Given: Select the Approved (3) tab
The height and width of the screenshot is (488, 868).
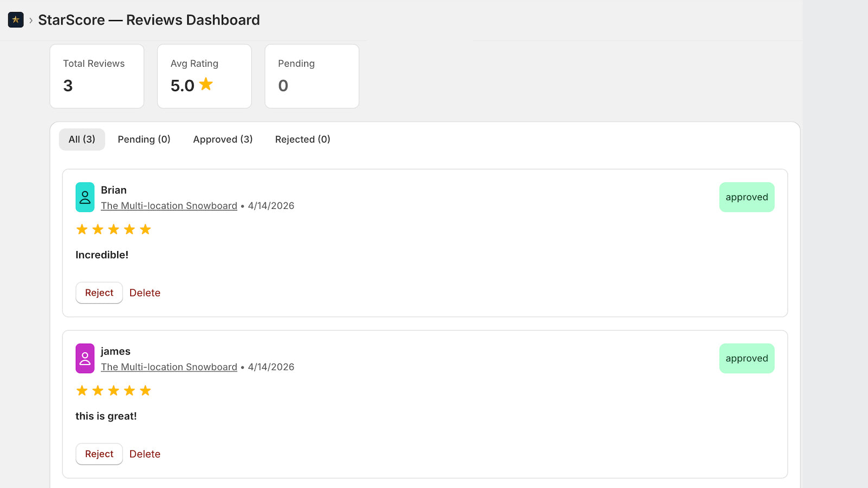Looking at the screenshot, I should pyautogui.click(x=223, y=139).
